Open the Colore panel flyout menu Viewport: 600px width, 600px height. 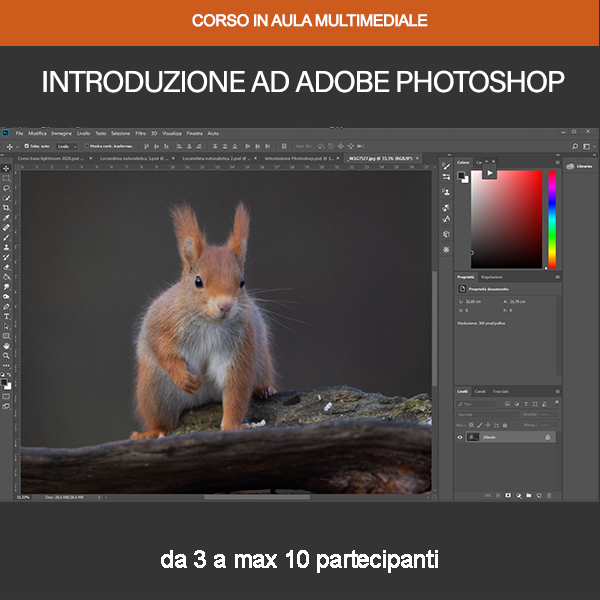pos(558,163)
